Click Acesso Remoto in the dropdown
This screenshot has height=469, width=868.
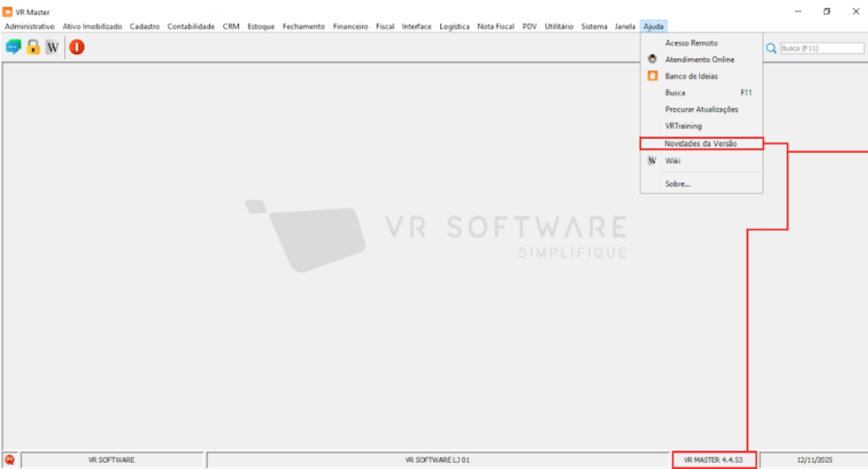(x=691, y=43)
